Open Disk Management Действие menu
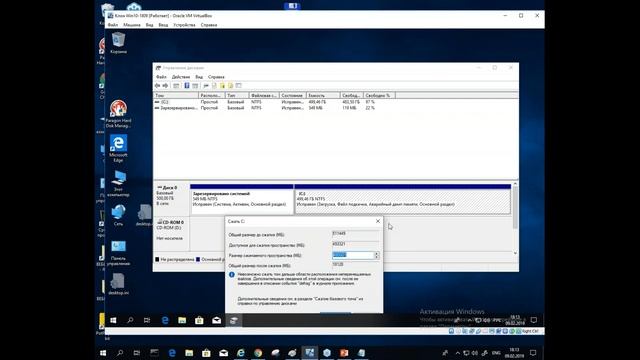Image resolution: width=640 pixels, height=360 pixels. [x=180, y=77]
